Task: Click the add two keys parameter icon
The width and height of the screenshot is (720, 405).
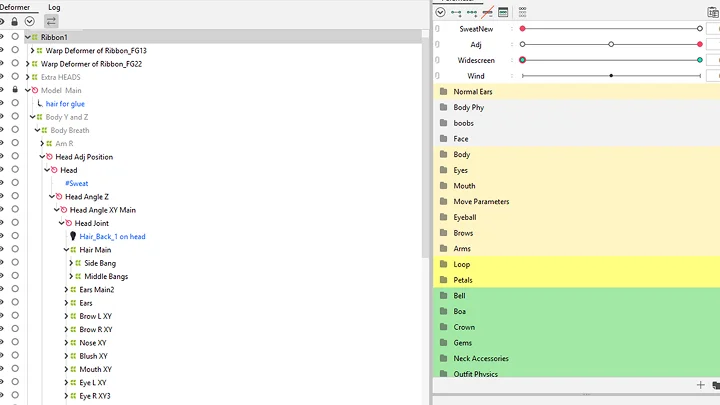Action: tap(456, 13)
